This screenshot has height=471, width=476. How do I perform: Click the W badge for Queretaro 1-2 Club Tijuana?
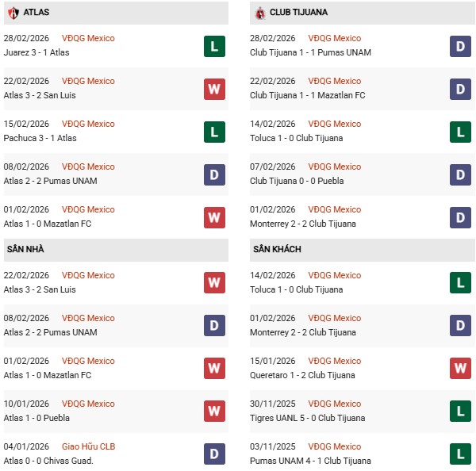[460, 369]
